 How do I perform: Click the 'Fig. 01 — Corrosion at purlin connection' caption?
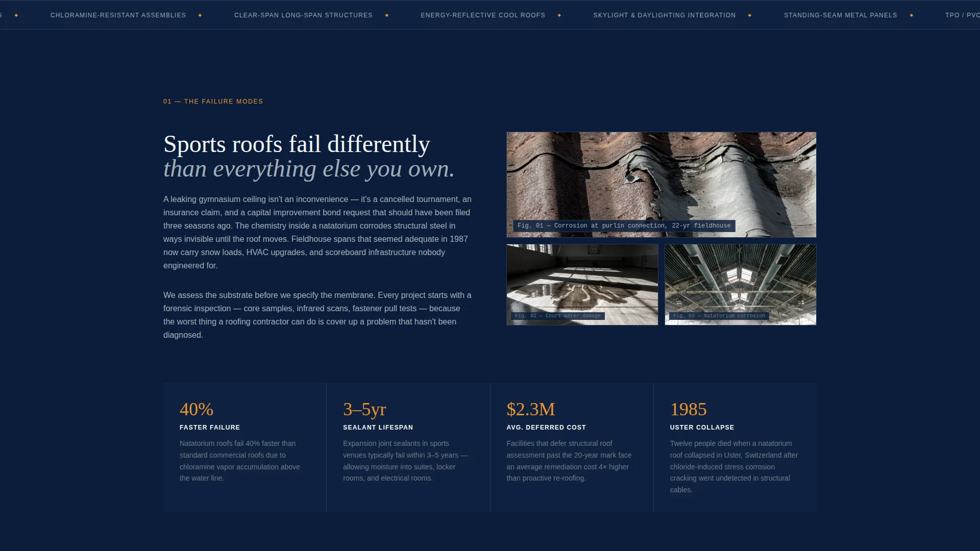coord(624,226)
